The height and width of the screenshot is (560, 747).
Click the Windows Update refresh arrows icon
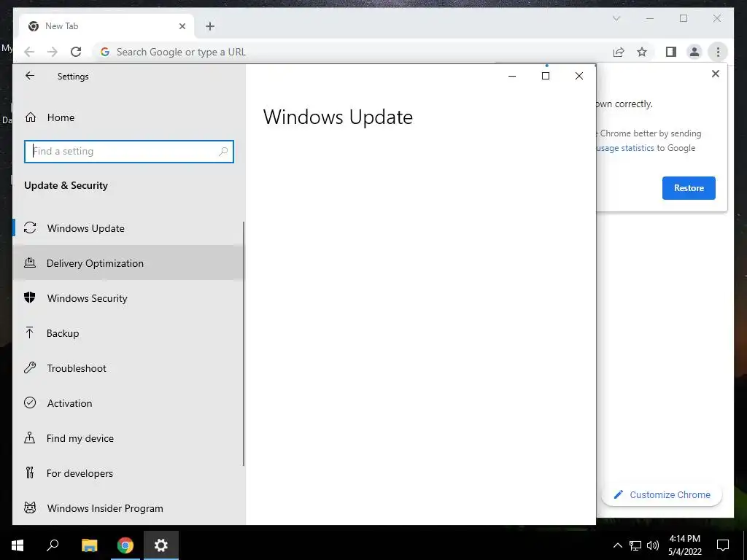[30, 227]
